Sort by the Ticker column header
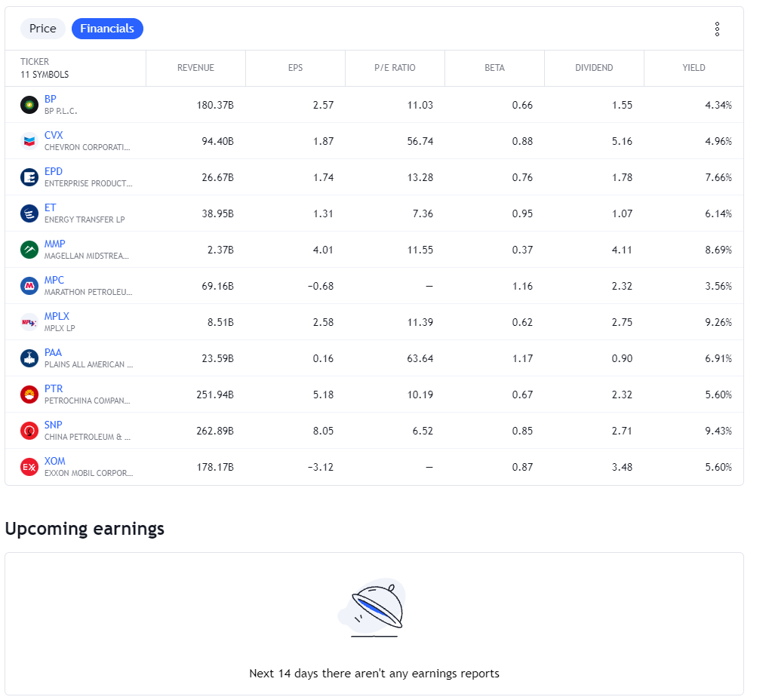The image size is (772, 700). point(35,62)
